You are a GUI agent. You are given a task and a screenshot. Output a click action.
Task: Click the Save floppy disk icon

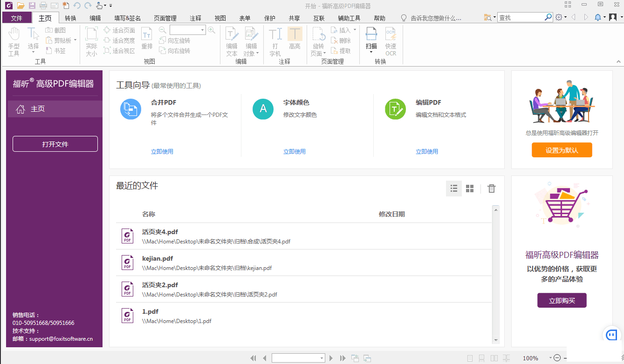(x=32, y=6)
